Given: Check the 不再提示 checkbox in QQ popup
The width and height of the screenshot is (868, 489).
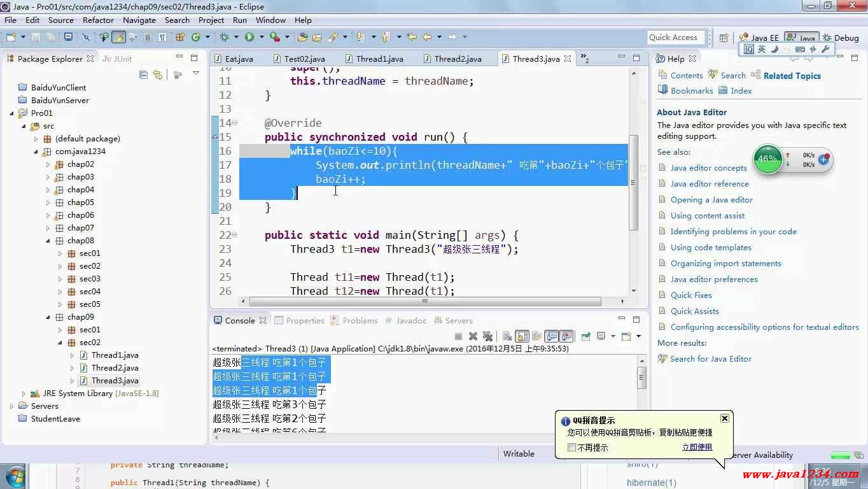Looking at the screenshot, I should 571,448.
